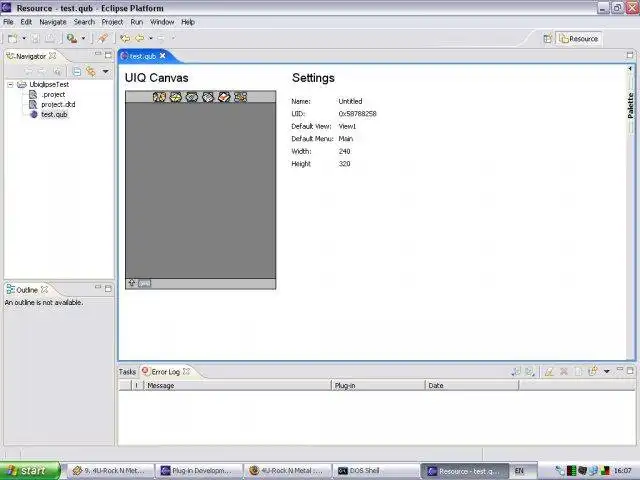Toggle Link with Editor in the Navigator
This screenshot has height=480, width=640.
[x=91, y=72]
